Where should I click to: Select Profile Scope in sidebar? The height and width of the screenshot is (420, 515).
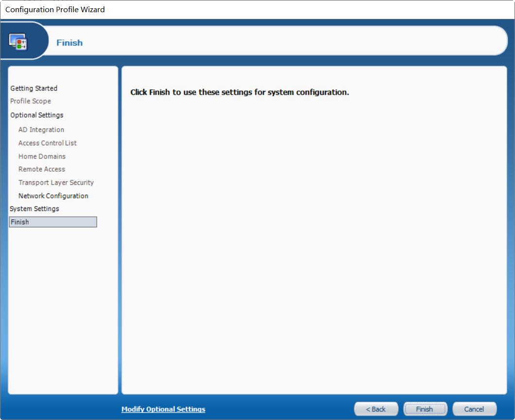(x=31, y=101)
